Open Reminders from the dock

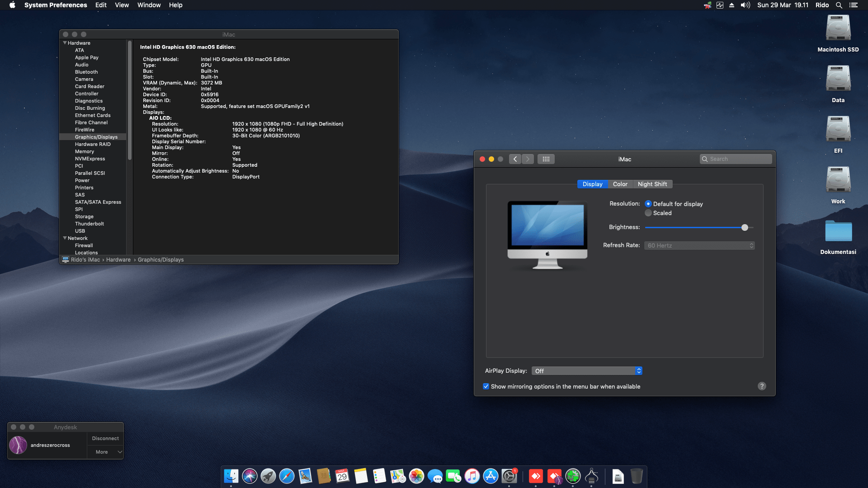tap(379, 476)
